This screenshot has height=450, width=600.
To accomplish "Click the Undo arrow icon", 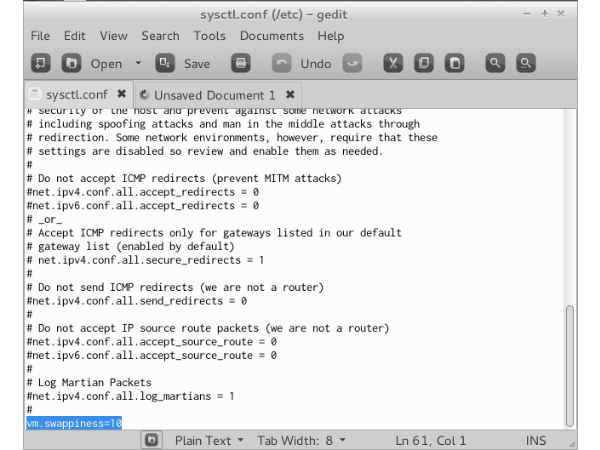I will tap(282, 63).
